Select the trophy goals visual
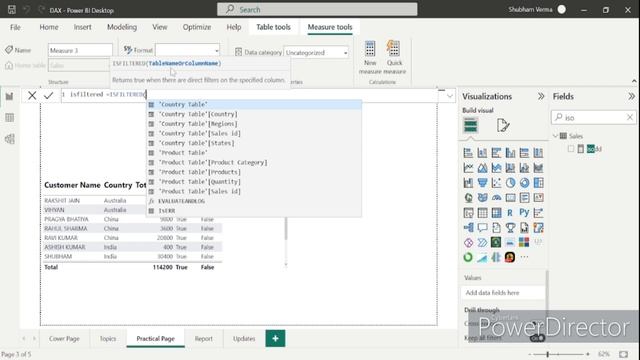The height and width of the screenshot is (360, 640). (x=510, y=228)
